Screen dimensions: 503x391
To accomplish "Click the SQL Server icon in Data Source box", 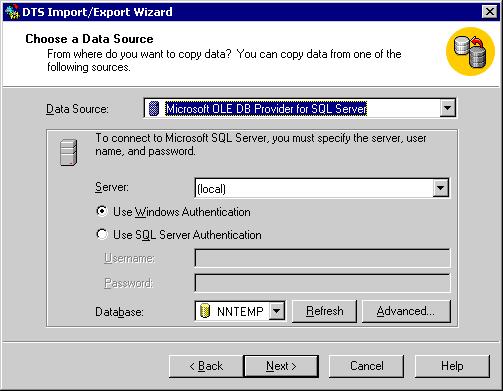I will click(153, 108).
